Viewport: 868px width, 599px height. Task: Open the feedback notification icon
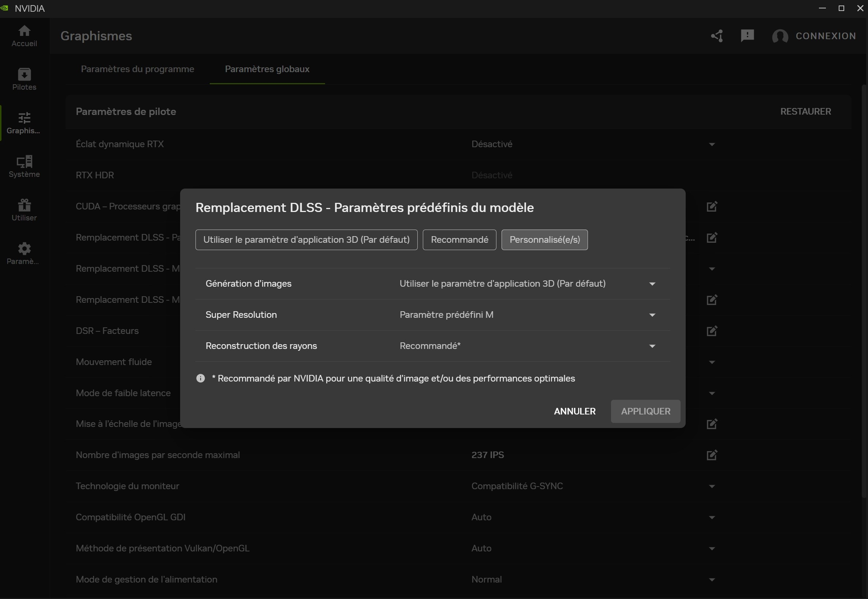pos(747,36)
